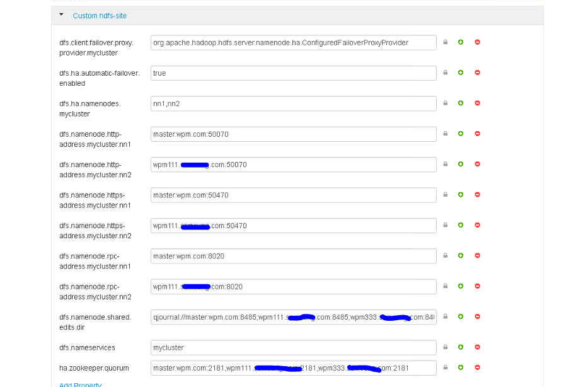Viewport: 588px width, 387px height.
Task: Click the green add icon next to dfs.nameservices
Action: tap(461, 347)
